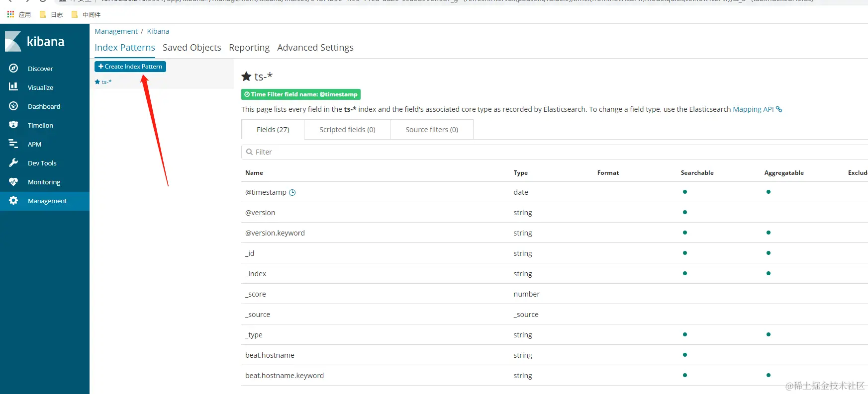The image size is (868, 394).
Task: Click the beat.hostname field name
Action: pos(270,355)
